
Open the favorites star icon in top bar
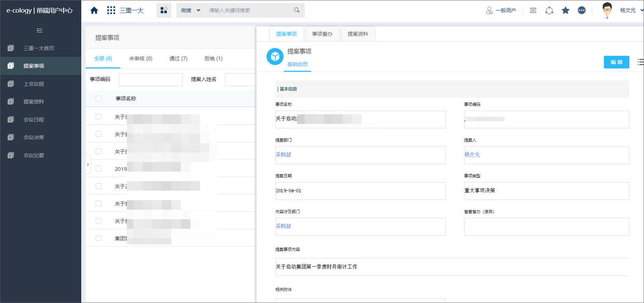click(566, 10)
